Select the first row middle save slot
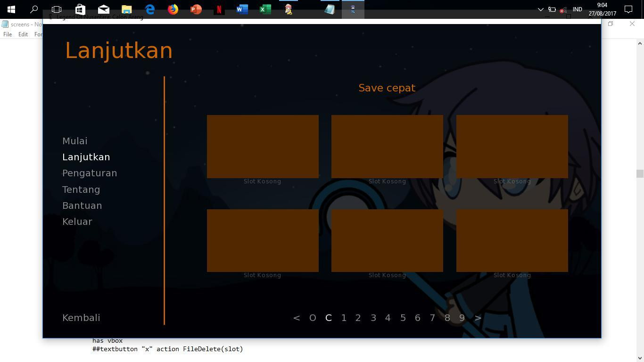The height and width of the screenshot is (362, 644). [387, 147]
